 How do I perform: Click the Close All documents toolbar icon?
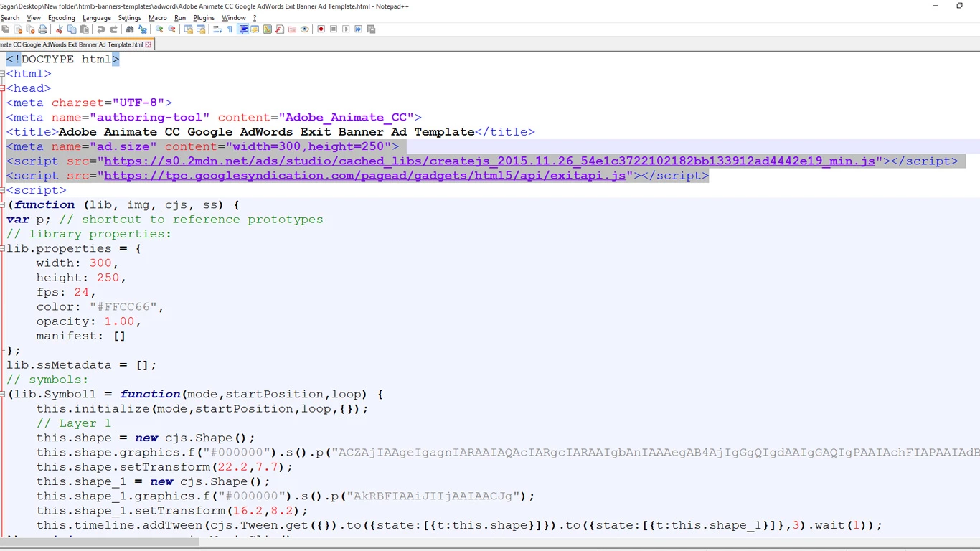point(30,29)
